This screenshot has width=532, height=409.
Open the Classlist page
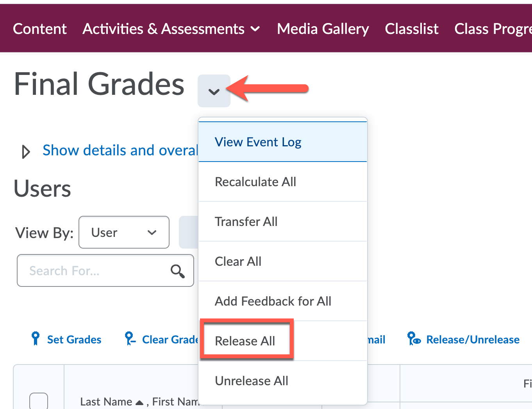(412, 28)
